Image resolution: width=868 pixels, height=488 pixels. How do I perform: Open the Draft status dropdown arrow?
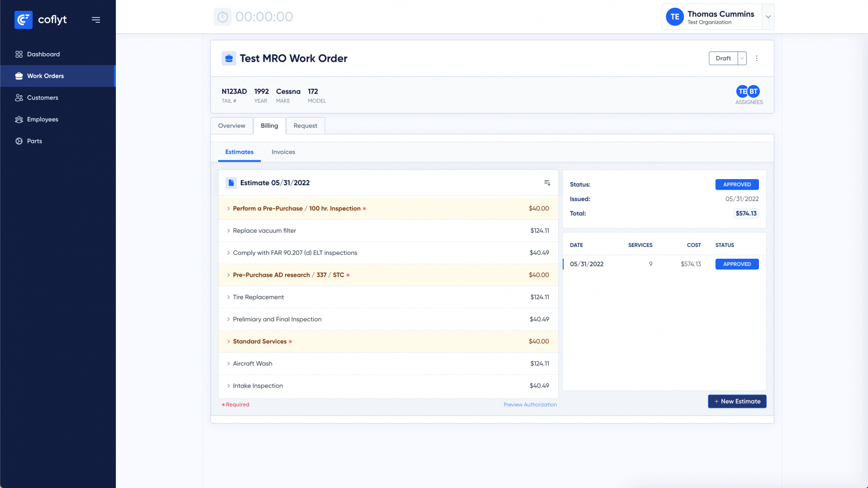point(742,58)
